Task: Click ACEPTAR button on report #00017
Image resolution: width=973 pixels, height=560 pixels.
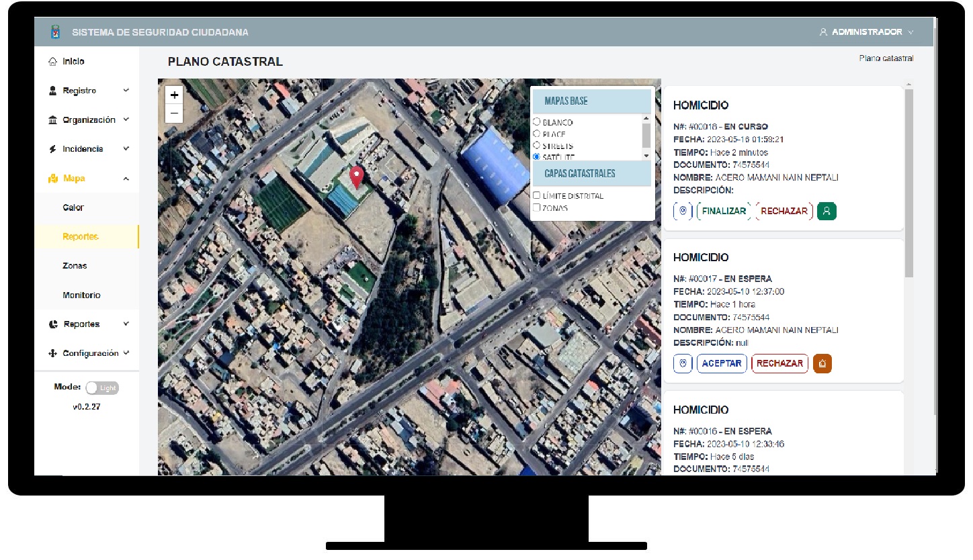Action: coord(722,363)
